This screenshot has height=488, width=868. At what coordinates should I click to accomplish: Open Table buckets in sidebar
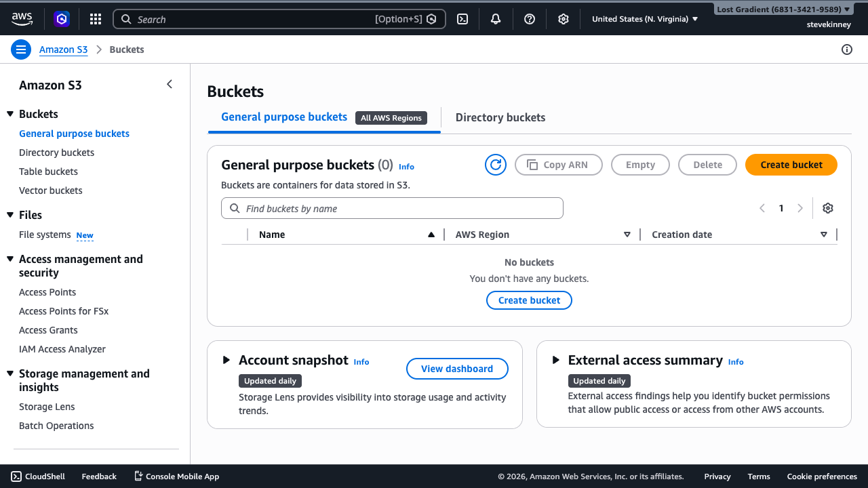48,171
